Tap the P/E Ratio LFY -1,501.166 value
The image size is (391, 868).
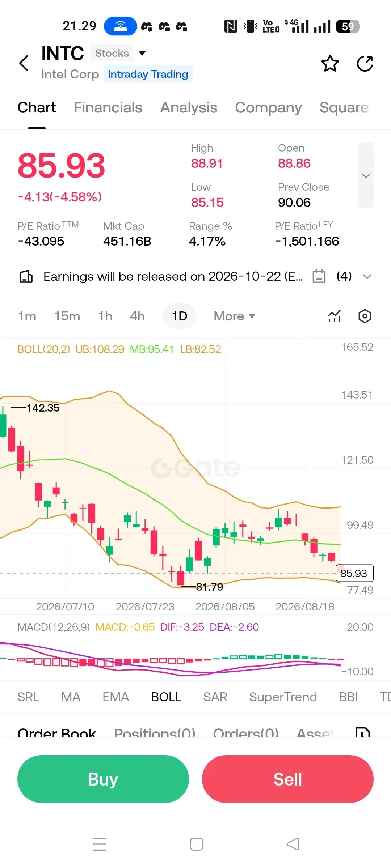click(307, 241)
